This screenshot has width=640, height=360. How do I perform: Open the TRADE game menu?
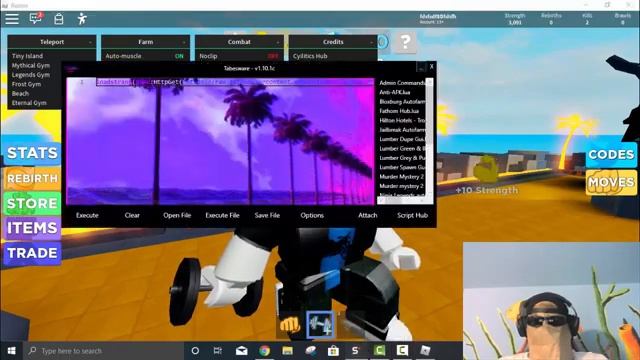coord(32,253)
